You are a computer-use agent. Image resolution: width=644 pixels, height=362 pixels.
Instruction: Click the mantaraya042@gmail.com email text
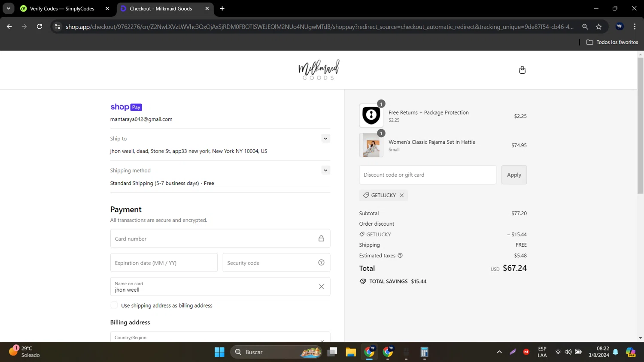(x=141, y=119)
